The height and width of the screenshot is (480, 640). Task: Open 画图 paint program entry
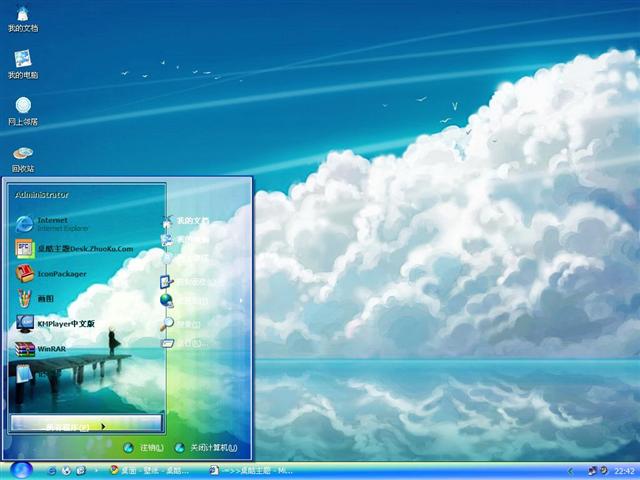[35, 299]
